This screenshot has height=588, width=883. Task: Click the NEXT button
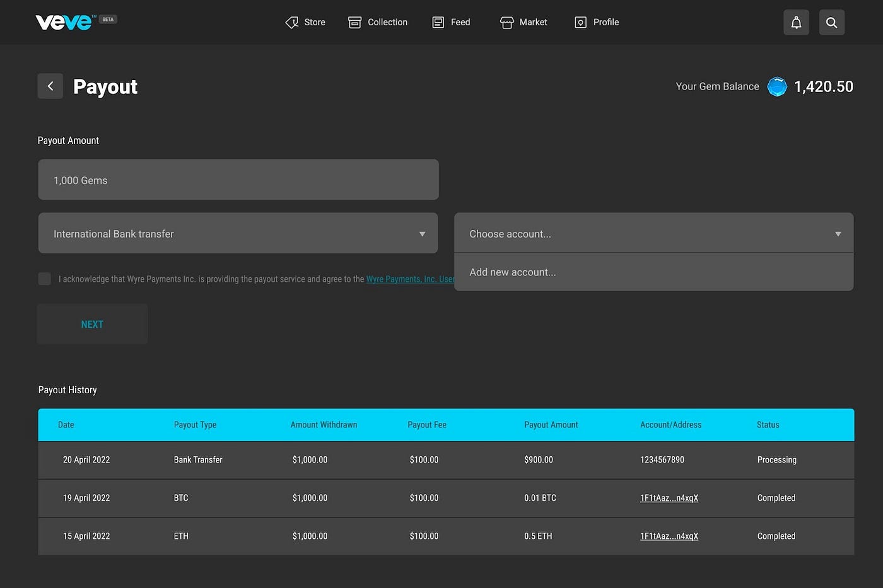(x=92, y=324)
